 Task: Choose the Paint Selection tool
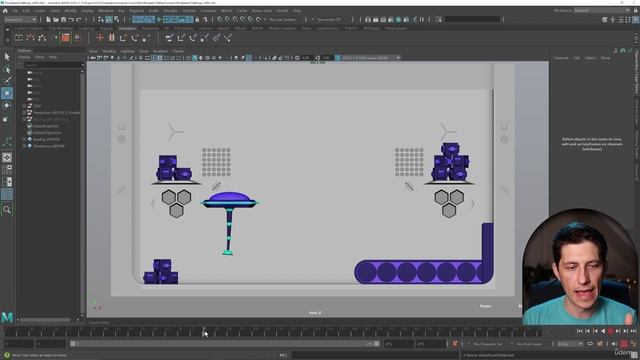(7, 81)
